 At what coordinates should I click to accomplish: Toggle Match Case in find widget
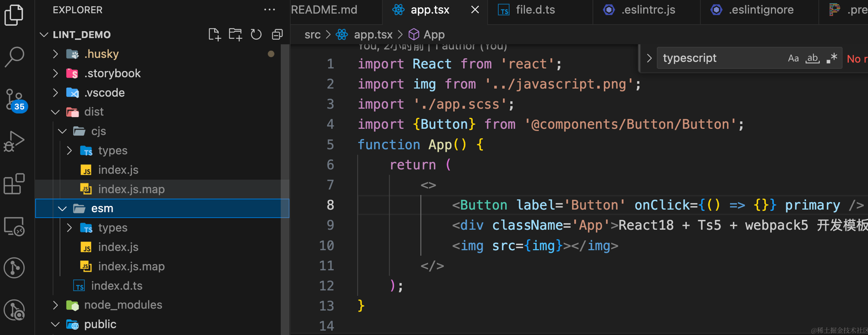(x=793, y=58)
